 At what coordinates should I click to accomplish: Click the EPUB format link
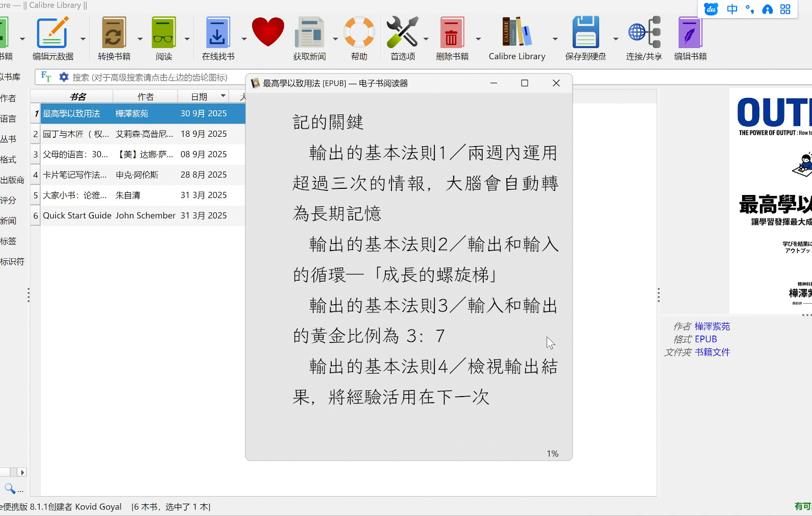[x=705, y=339]
